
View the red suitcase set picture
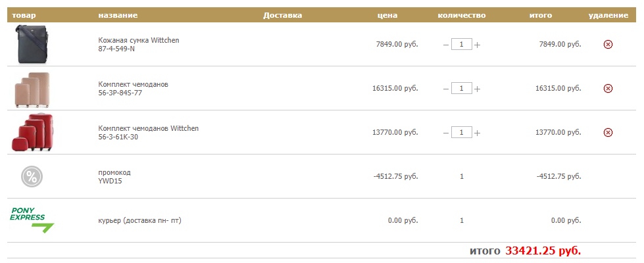pos(32,132)
